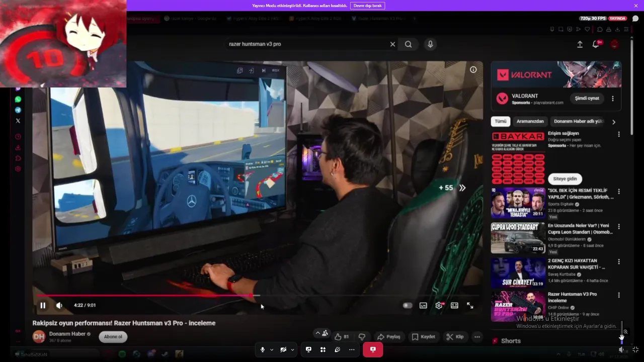This screenshot has height=362, width=644.
Task: Open the Sur Cinayeti video thumbnail
Action: (518, 273)
